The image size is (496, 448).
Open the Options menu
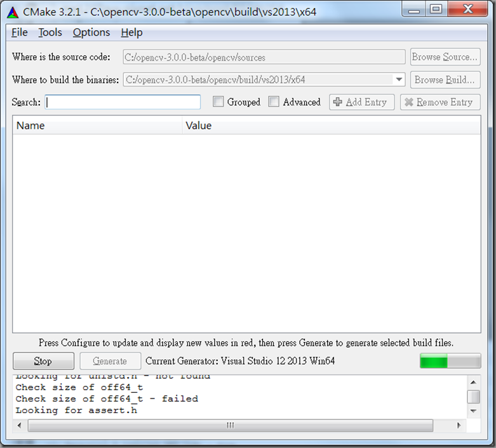tap(91, 32)
